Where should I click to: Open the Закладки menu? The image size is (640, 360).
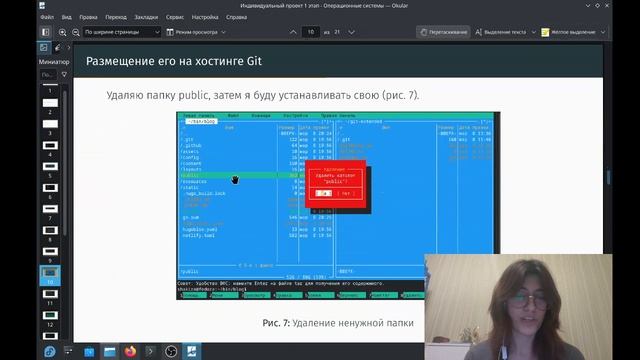click(146, 17)
